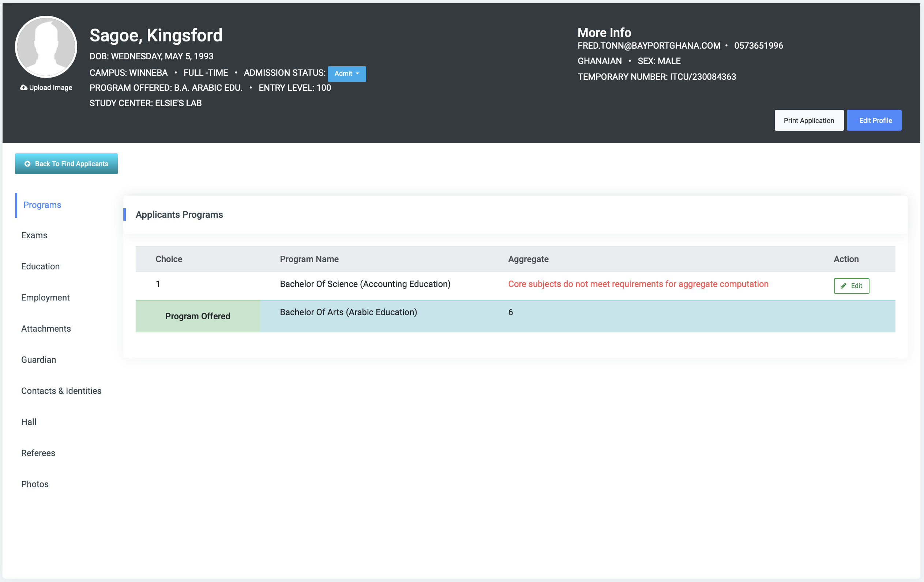Open the Photos section
Image resolution: width=924 pixels, height=582 pixels.
click(x=35, y=484)
